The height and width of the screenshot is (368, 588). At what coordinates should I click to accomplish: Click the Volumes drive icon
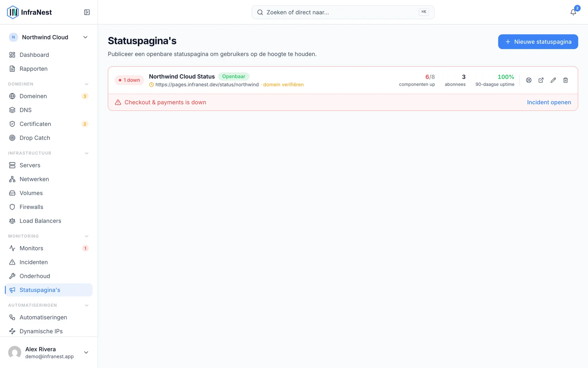coord(12,193)
